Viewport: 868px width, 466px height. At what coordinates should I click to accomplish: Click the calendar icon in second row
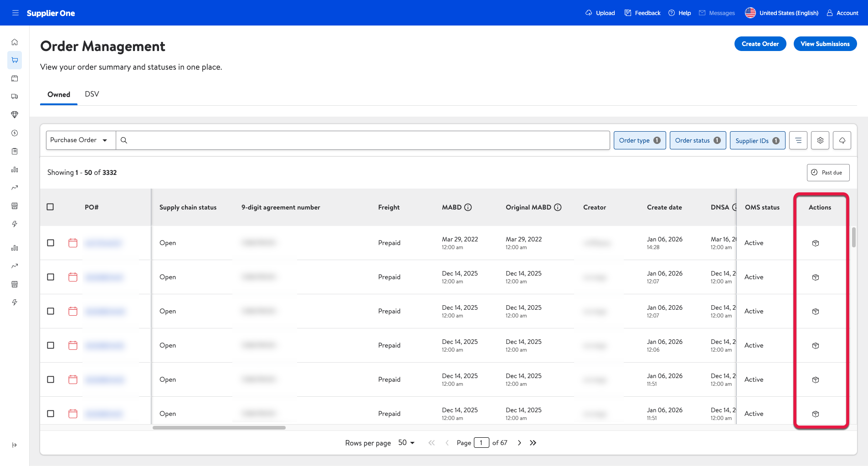pos(73,277)
